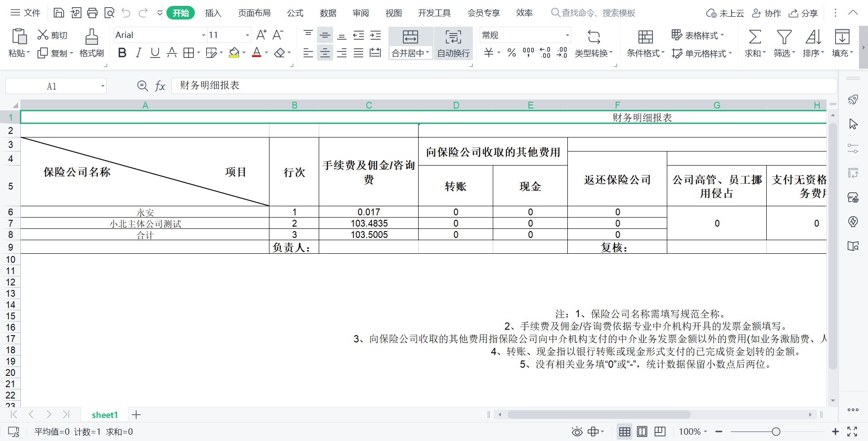The width and height of the screenshot is (868, 441).
Task: Click decrease indent icon
Action: [359, 35]
